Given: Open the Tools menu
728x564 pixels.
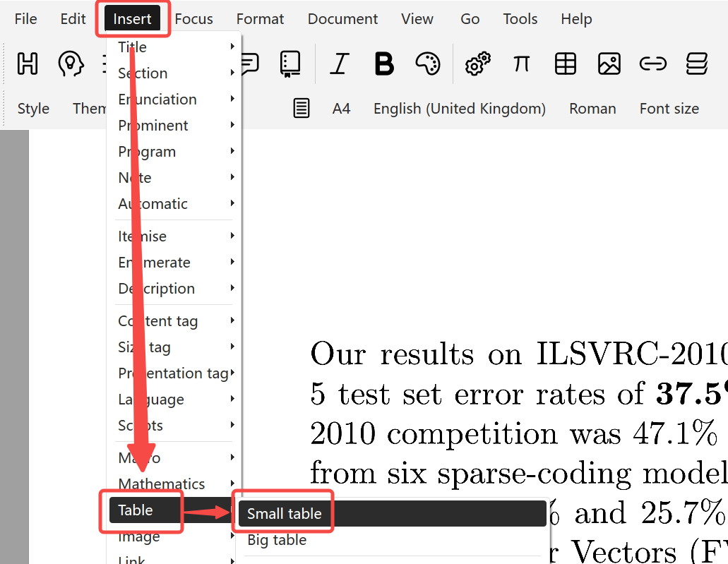Looking at the screenshot, I should click(520, 19).
